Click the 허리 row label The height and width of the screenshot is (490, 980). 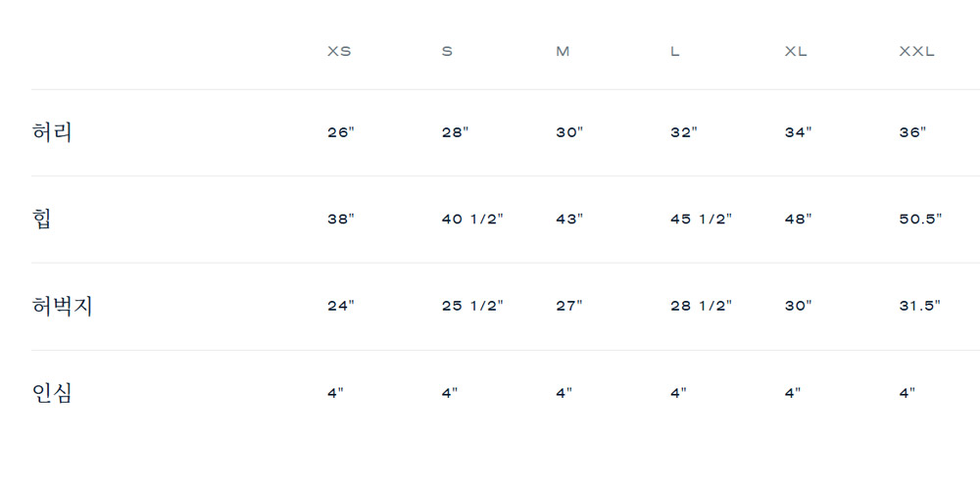click(52, 132)
